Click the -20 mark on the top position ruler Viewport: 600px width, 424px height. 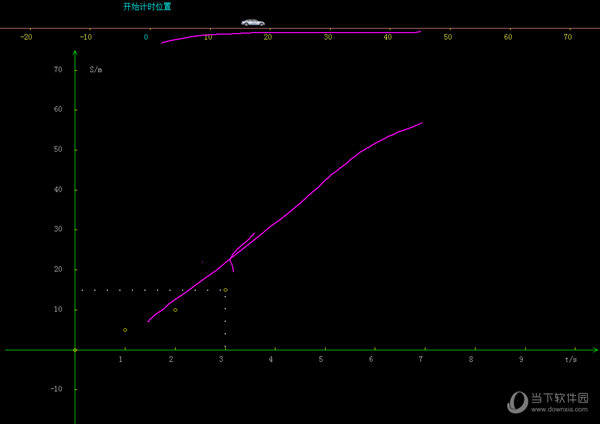[26, 37]
